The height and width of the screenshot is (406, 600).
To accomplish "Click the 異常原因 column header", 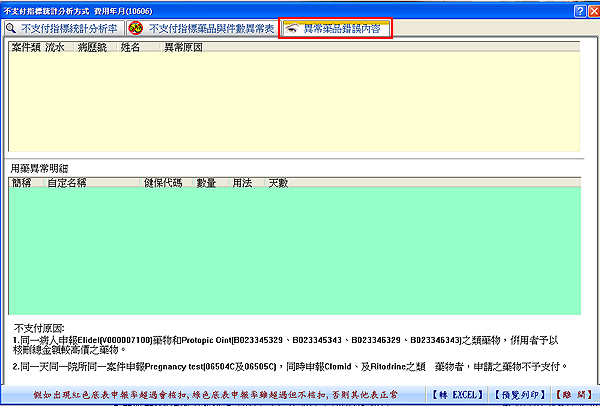I will pos(183,47).
